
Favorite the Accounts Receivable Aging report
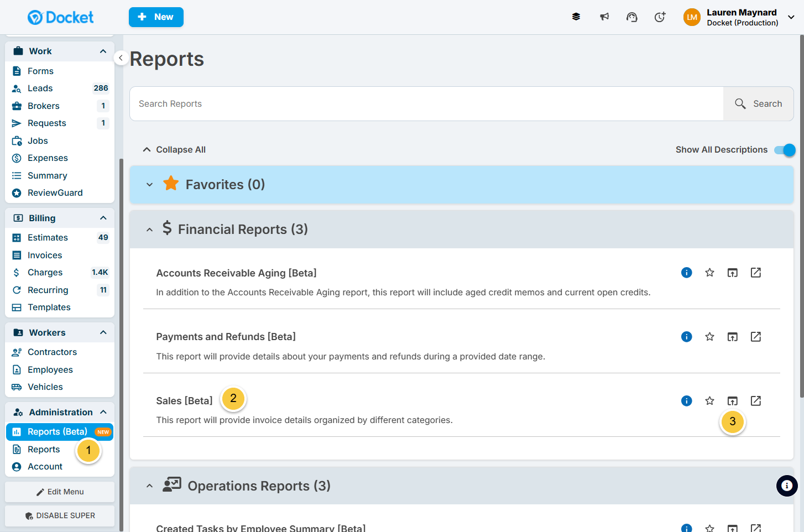tap(710, 273)
